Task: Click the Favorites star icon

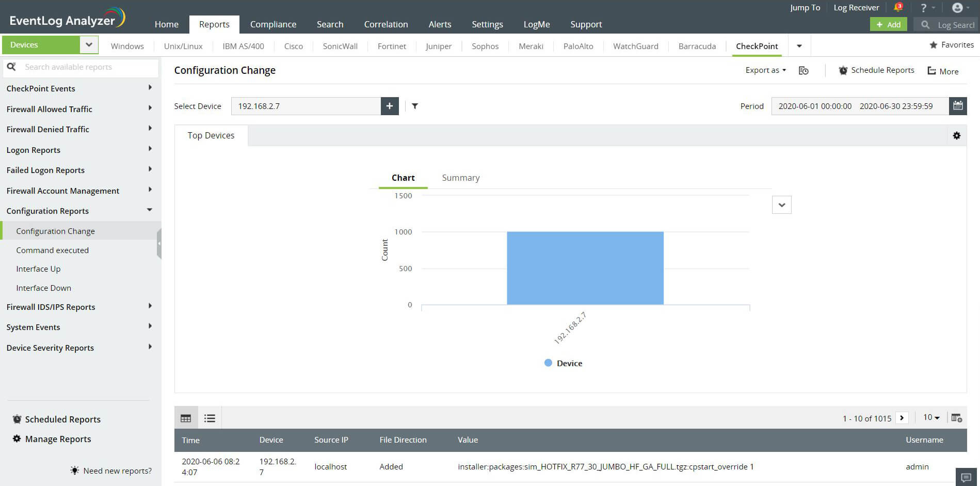Action: click(933, 45)
